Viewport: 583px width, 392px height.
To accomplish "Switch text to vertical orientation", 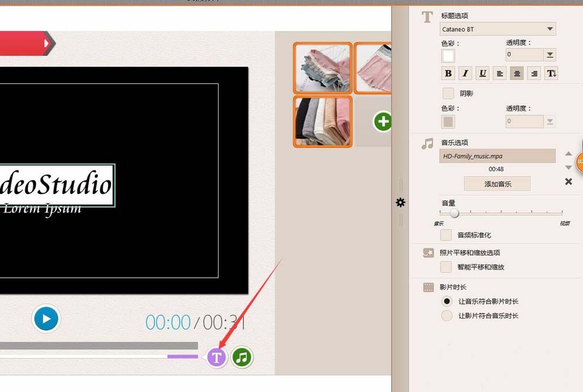I will (x=552, y=73).
